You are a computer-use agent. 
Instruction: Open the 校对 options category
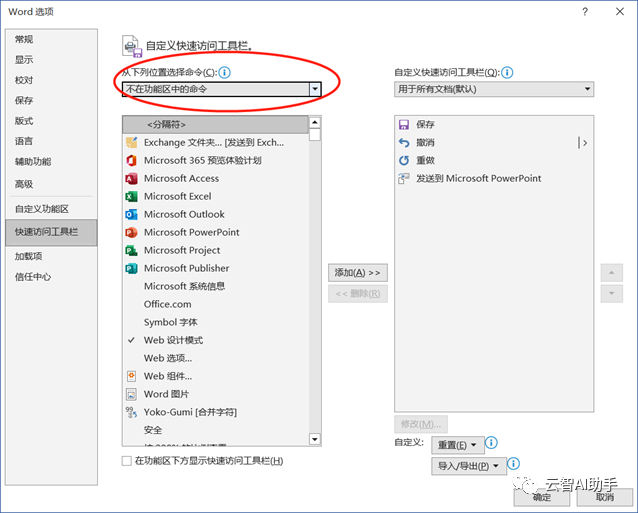click(51, 80)
